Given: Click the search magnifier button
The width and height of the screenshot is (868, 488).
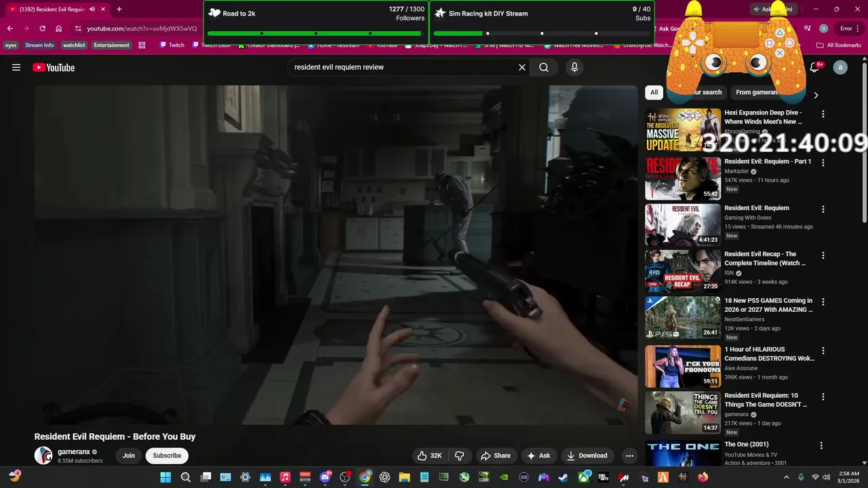Looking at the screenshot, I should (544, 67).
